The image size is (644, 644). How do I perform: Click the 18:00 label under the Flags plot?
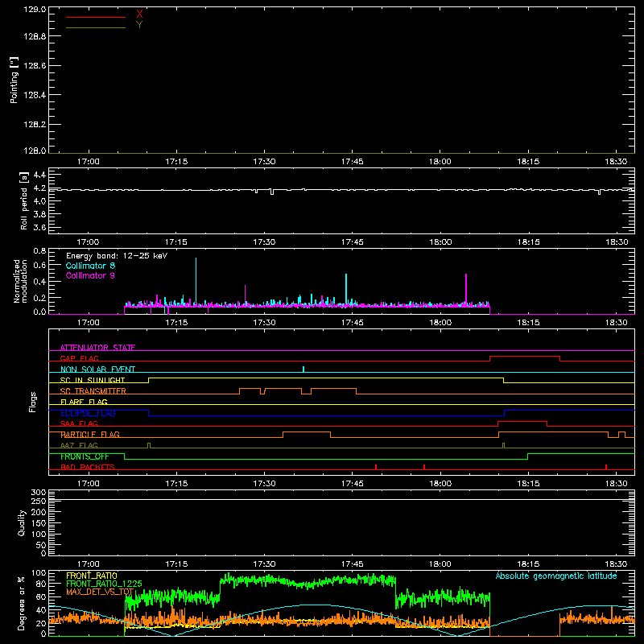[x=440, y=484]
